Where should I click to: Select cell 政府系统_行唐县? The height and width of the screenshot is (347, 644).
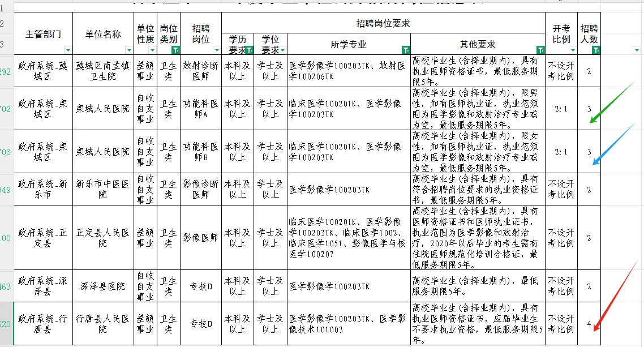[43, 324]
